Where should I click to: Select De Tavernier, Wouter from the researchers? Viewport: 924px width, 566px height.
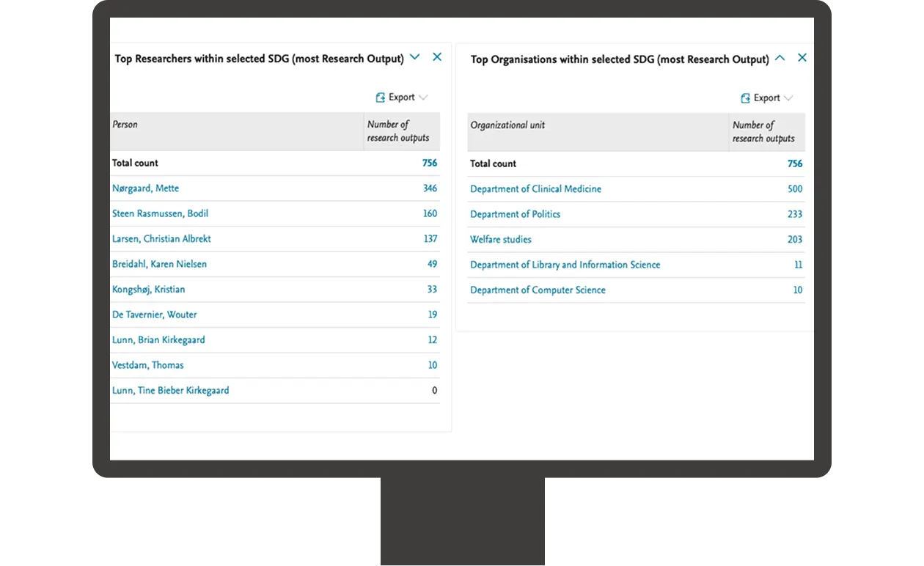[x=154, y=315]
